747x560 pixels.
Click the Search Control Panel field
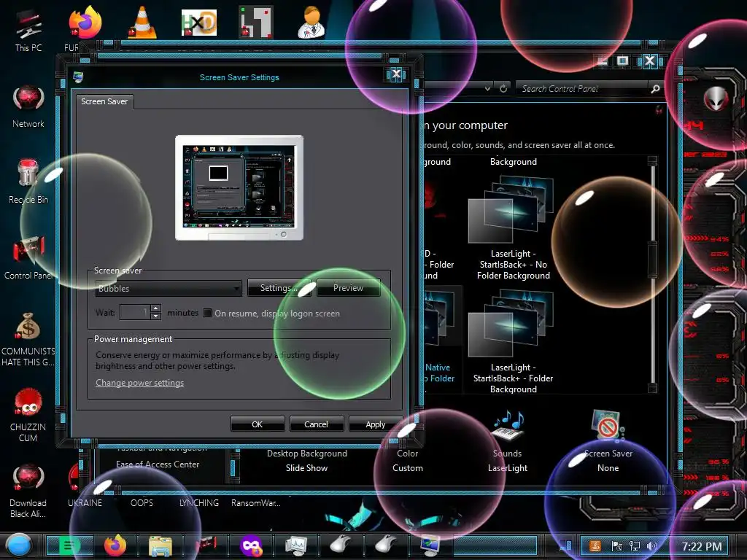pyautogui.click(x=583, y=88)
